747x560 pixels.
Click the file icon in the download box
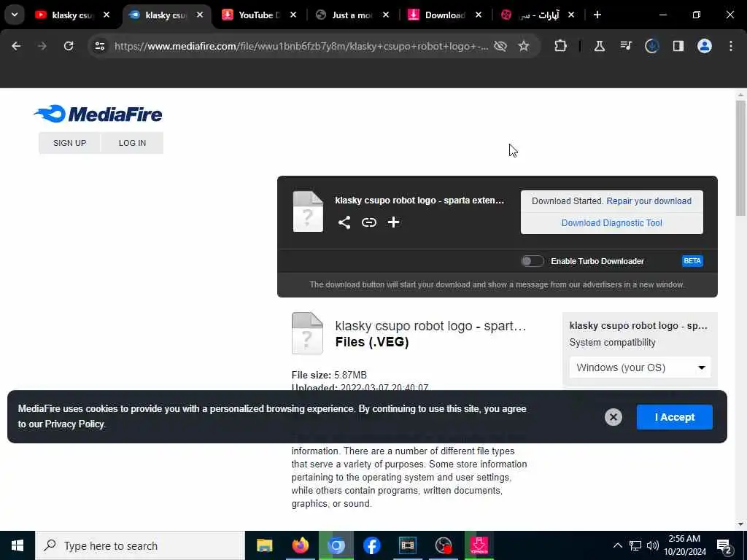click(308, 212)
